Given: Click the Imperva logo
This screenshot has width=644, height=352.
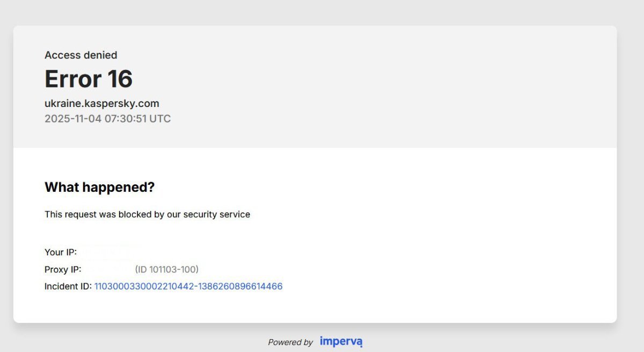Looking at the screenshot, I should tap(341, 342).
